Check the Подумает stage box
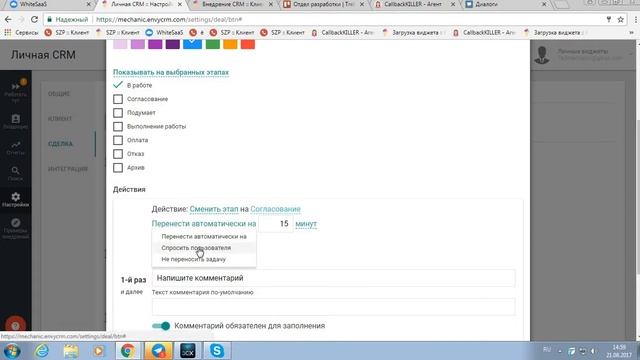 [x=118, y=113]
